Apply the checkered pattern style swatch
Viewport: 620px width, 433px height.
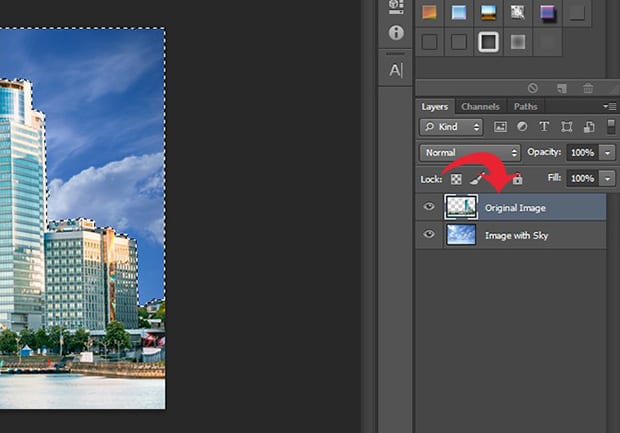[x=518, y=12]
